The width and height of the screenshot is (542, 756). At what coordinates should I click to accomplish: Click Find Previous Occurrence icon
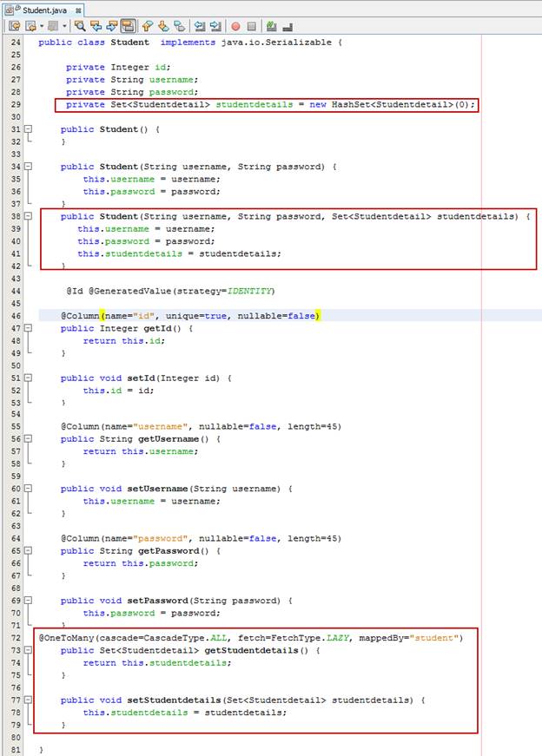(x=96, y=26)
